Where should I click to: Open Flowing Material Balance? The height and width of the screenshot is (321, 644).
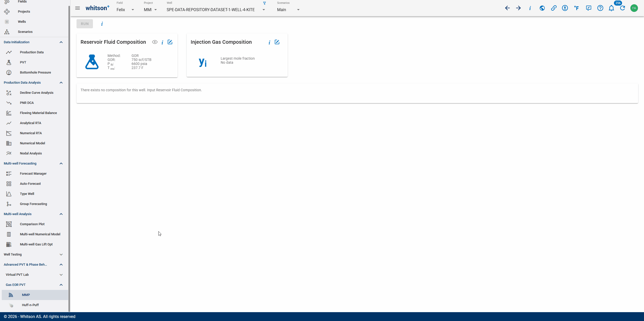pyautogui.click(x=34, y=113)
